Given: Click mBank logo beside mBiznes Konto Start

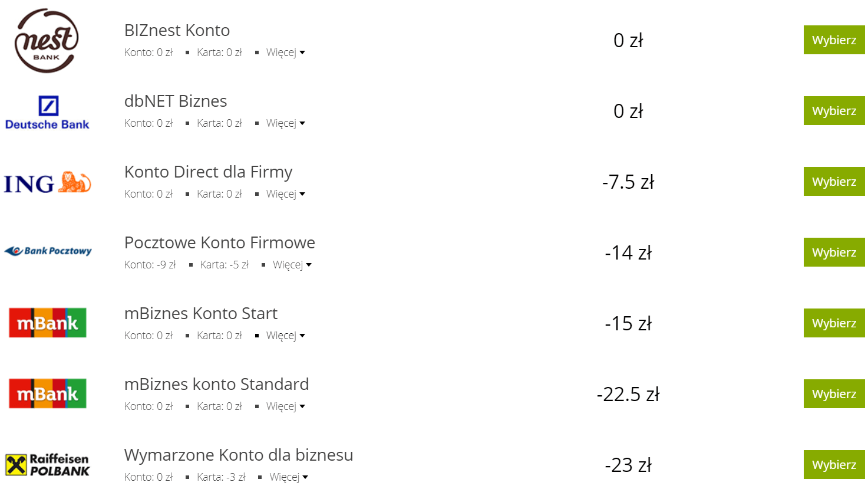Looking at the screenshot, I should 48,323.
